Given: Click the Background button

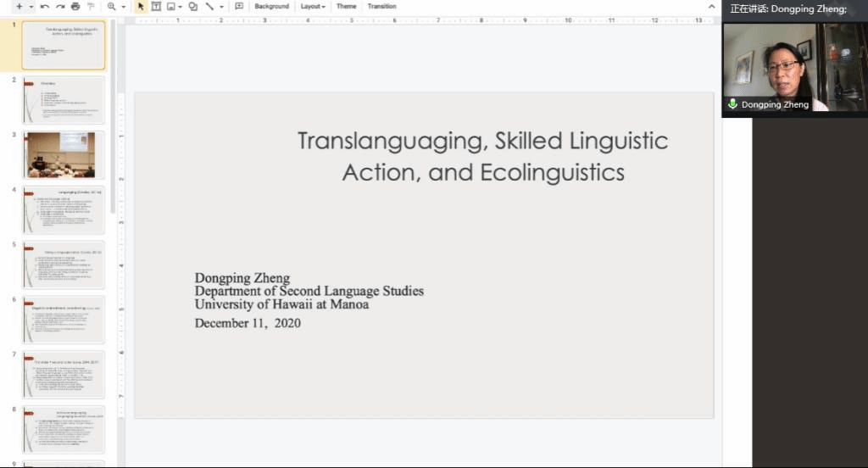Looking at the screenshot, I should [x=272, y=6].
